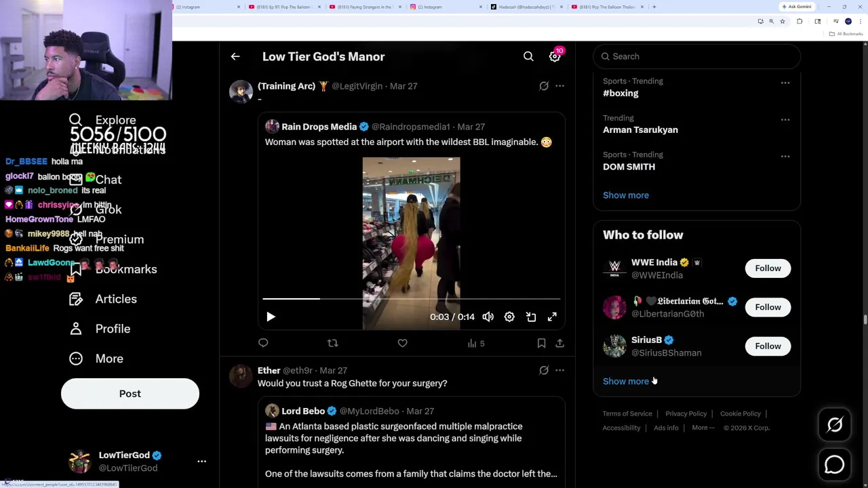Open the browser extensions puzzle icon

pos(799,22)
